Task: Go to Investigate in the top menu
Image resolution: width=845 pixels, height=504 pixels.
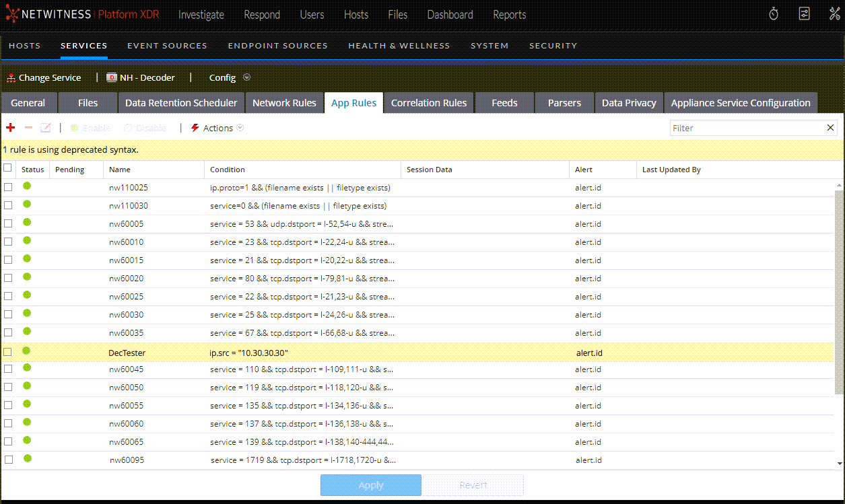Action: tap(201, 15)
